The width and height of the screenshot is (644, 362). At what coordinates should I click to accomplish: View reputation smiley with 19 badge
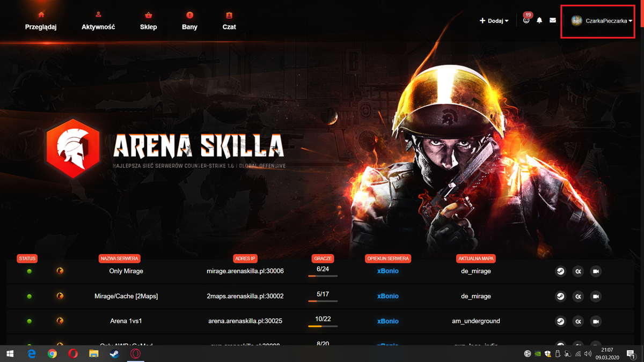(x=526, y=20)
